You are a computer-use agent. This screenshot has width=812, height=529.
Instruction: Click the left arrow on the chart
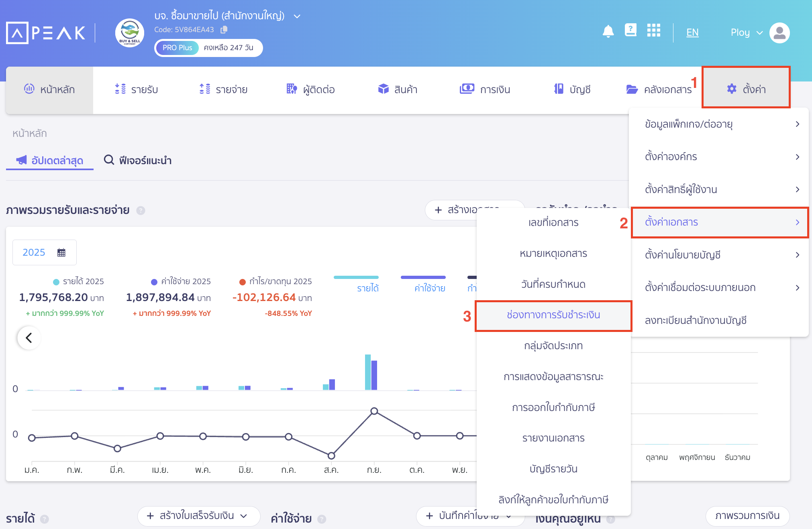click(29, 338)
